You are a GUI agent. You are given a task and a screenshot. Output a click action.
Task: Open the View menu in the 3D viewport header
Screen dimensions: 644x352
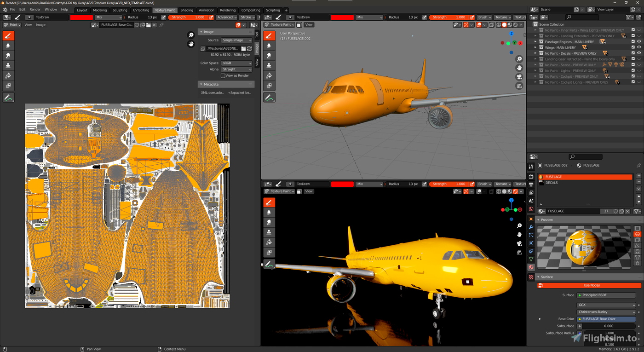click(309, 24)
